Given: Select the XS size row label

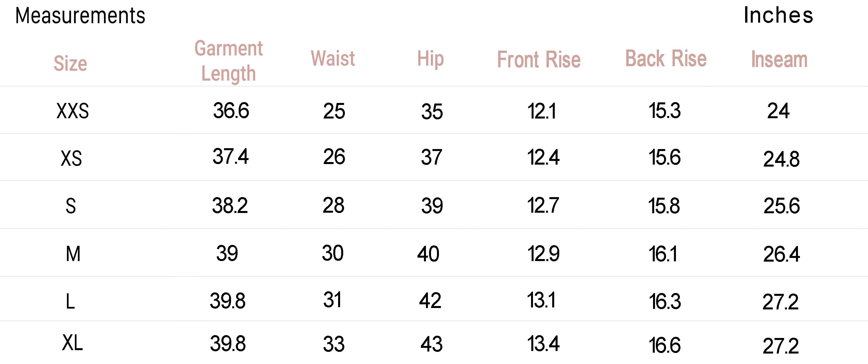Looking at the screenshot, I should 71,158.
